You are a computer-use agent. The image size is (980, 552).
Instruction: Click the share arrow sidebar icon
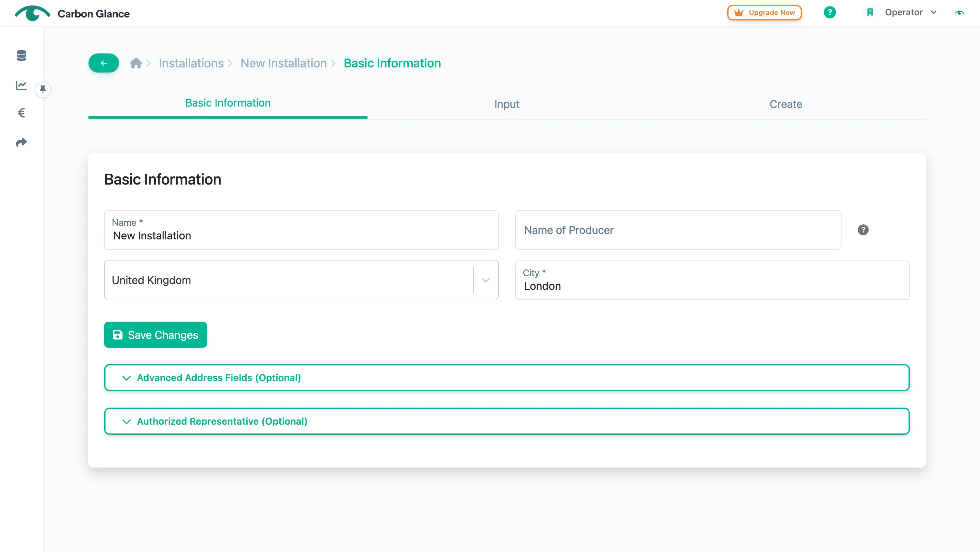click(21, 142)
